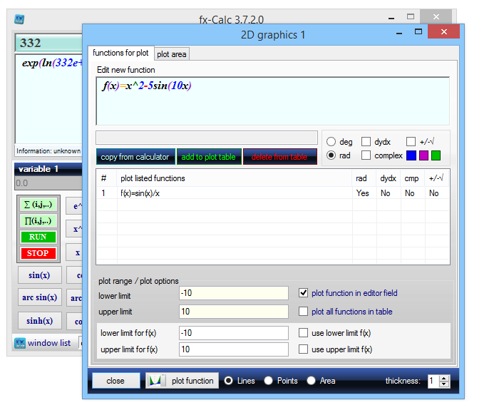Click the window list icon in the fx-Calc window

[20, 343]
